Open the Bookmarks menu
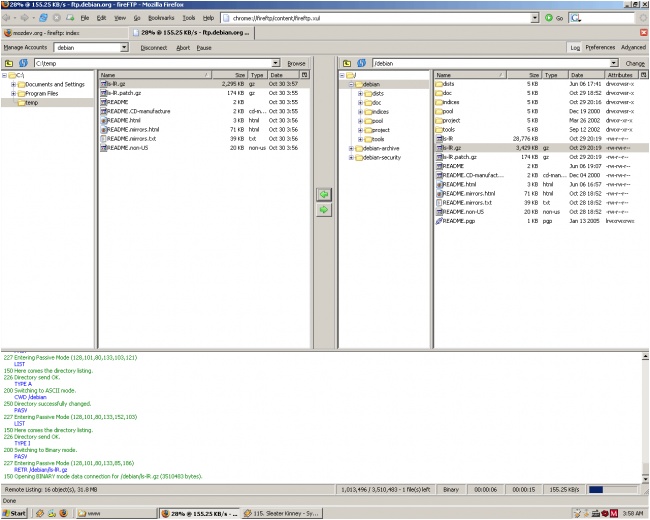Image resolution: width=650 pixels, height=520 pixels. [x=161, y=18]
